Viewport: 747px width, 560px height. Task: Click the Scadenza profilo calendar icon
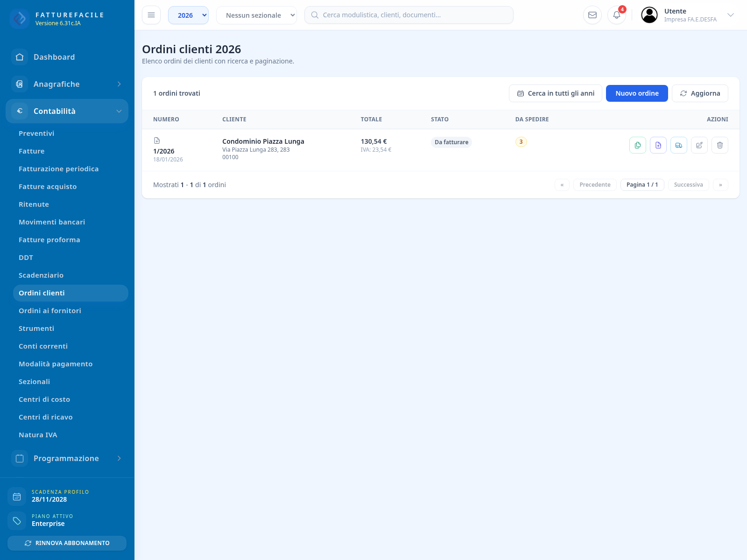tap(17, 497)
